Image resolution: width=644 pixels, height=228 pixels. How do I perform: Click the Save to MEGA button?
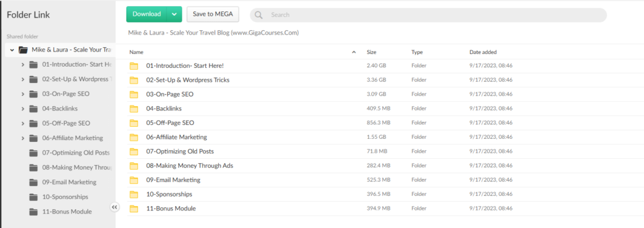pyautogui.click(x=213, y=14)
